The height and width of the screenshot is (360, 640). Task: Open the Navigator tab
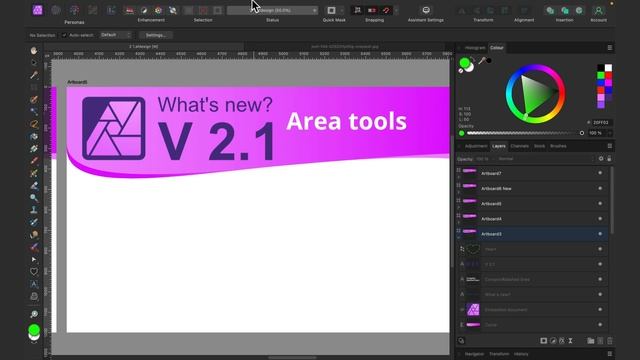[x=474, y=354]
